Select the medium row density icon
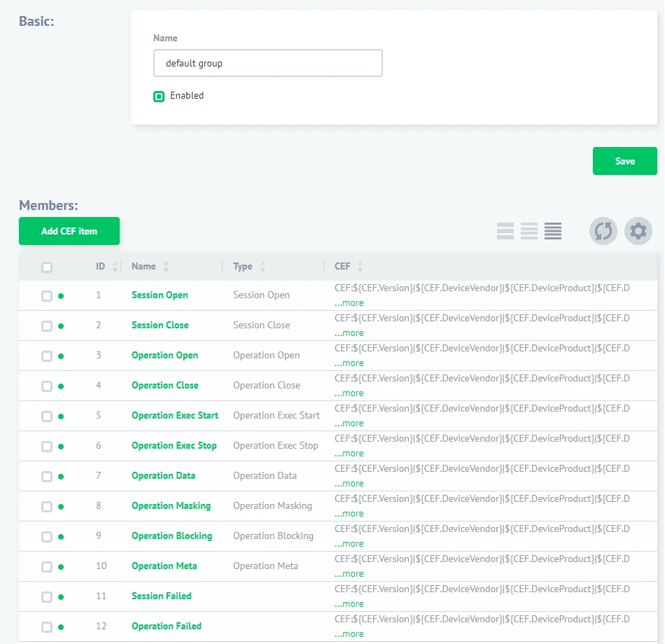 point(529,231)
